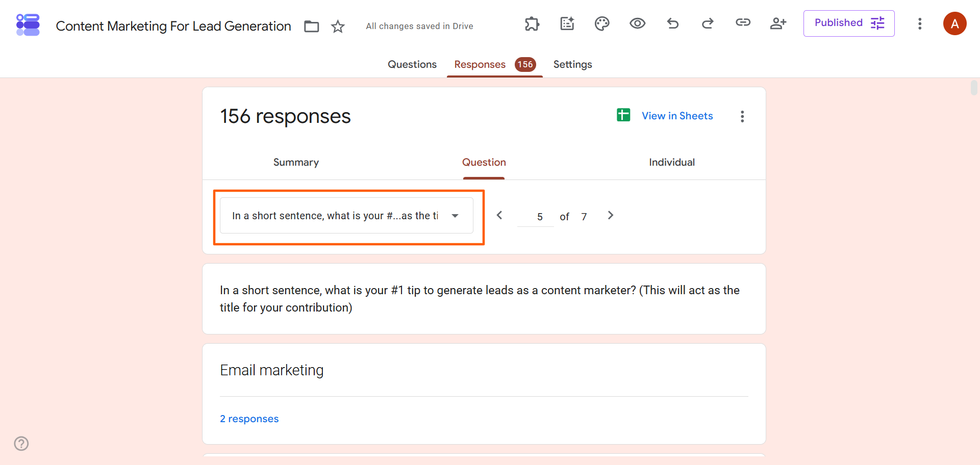980x465 pixels.
Task: Expand the question selector dropdown
Action: (x=346, y=216)
